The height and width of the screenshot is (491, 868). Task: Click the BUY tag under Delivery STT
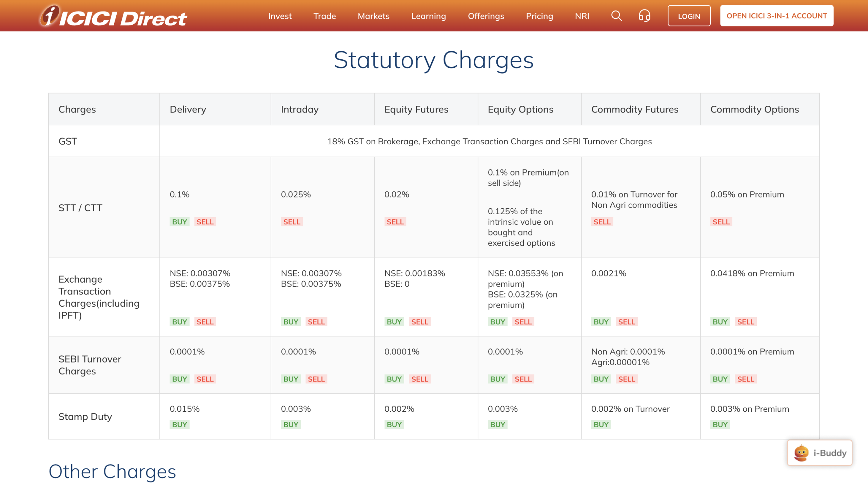point(179,222)
